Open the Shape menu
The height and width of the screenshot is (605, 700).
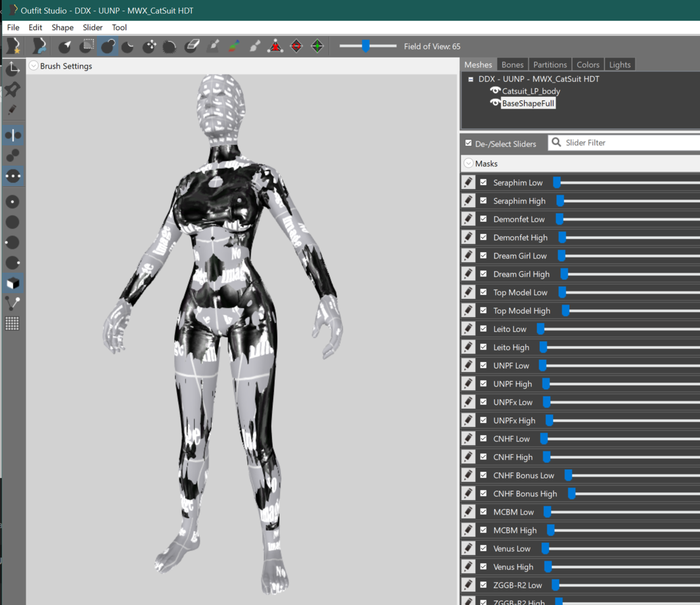[x=63, y=27]
